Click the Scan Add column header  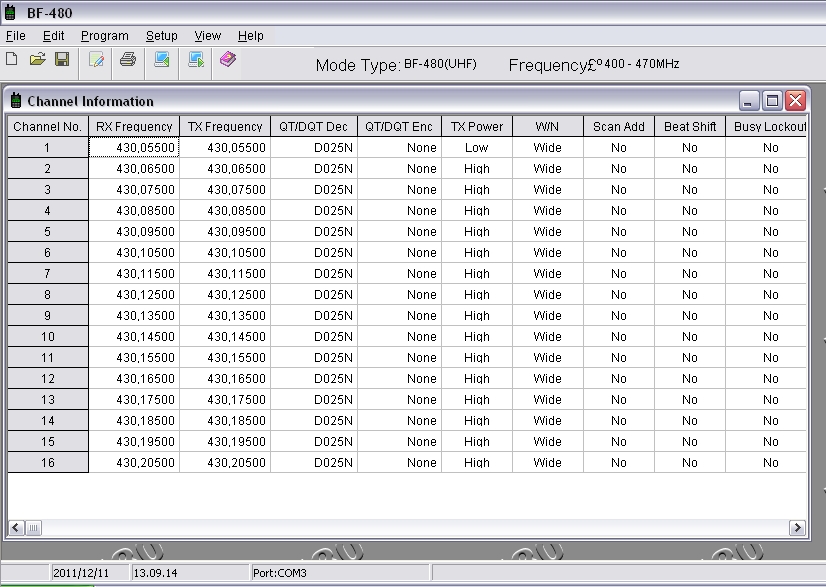pyautogui.click(x=618, y=126)
